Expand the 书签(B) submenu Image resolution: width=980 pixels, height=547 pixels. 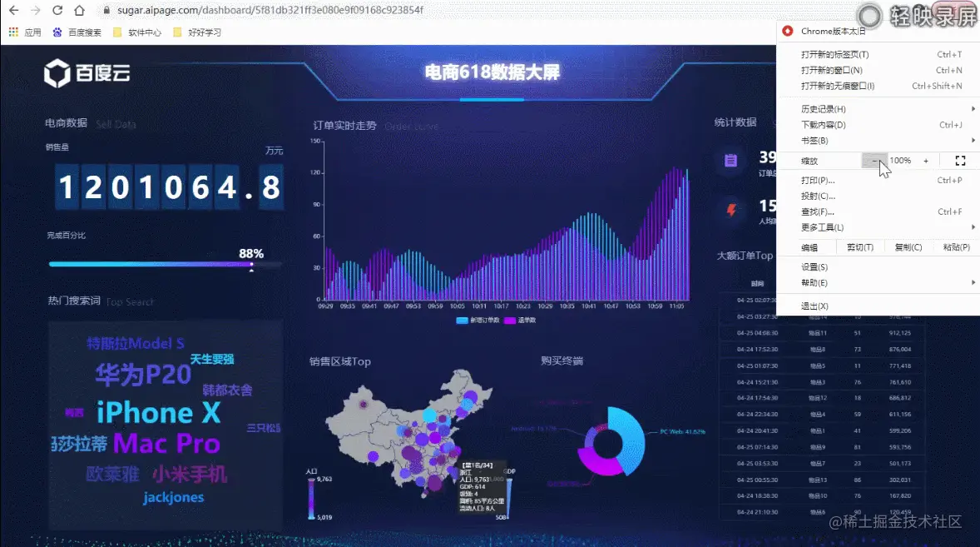tap(878, 141)
